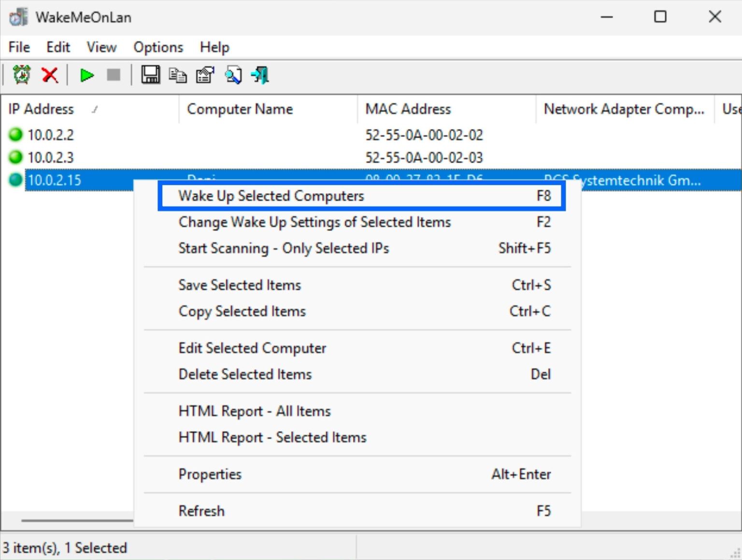Screen dimensions: 742x560
Task: Click the floppy disk save icon
Action: (x=150, y=75)
